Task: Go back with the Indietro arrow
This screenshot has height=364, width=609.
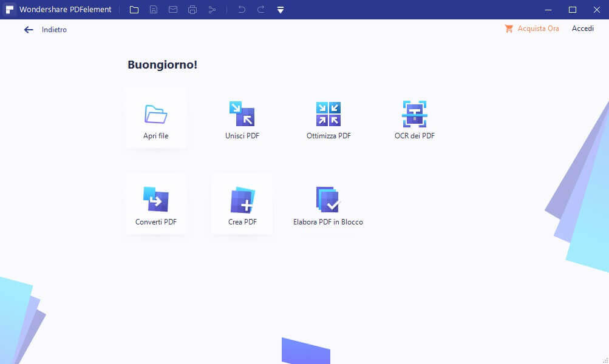Action: pyautogui.click(x=29, y=30)
